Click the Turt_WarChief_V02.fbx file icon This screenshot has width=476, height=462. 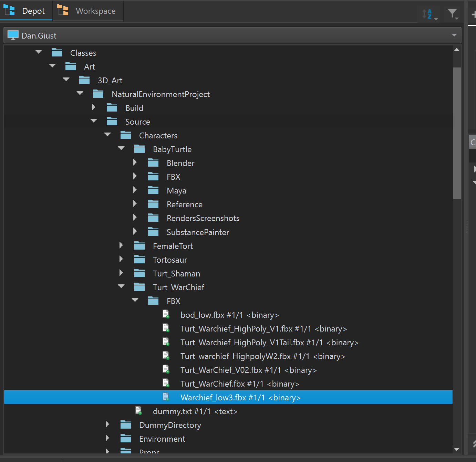(x=166, y=369)
